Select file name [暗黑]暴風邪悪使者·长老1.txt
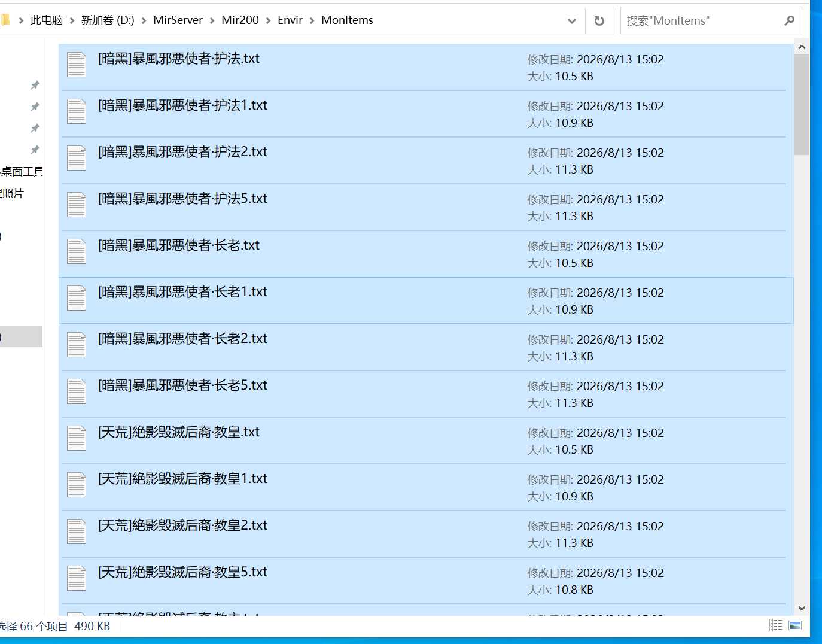The height and width of the screenshot is (644, 822). tap(182, 291)
